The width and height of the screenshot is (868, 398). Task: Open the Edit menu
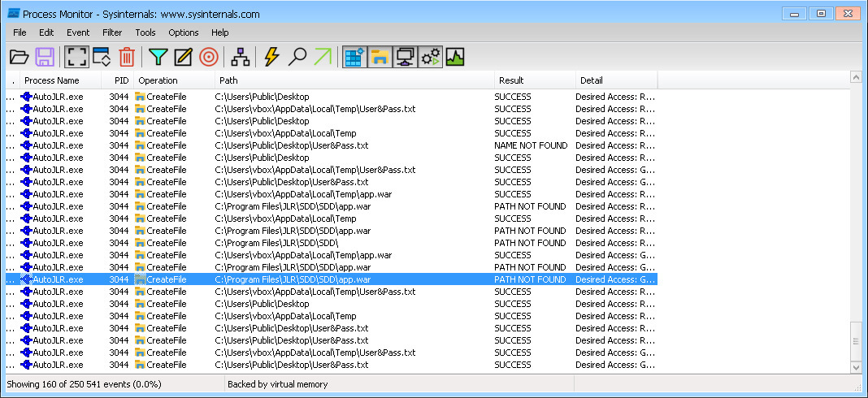tap(46, 32)
